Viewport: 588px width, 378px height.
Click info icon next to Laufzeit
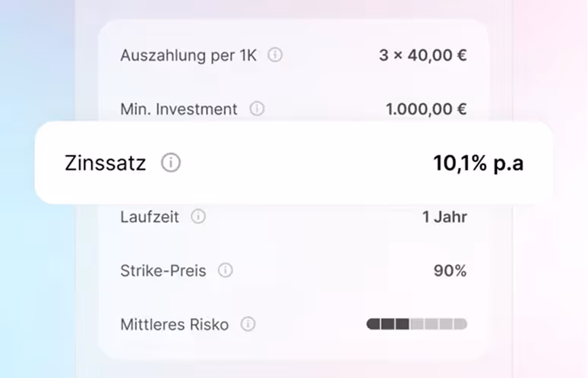(198, 216)
